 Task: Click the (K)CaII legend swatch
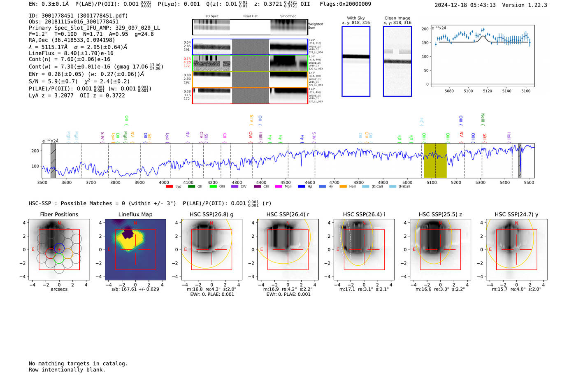click(365, 187)
